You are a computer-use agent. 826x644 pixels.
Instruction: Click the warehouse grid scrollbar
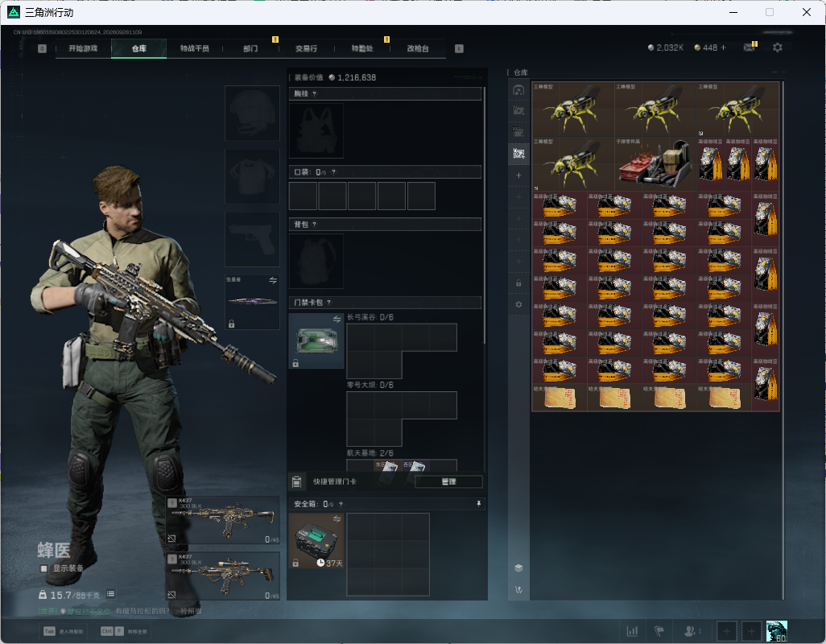[x=783, y=340]
